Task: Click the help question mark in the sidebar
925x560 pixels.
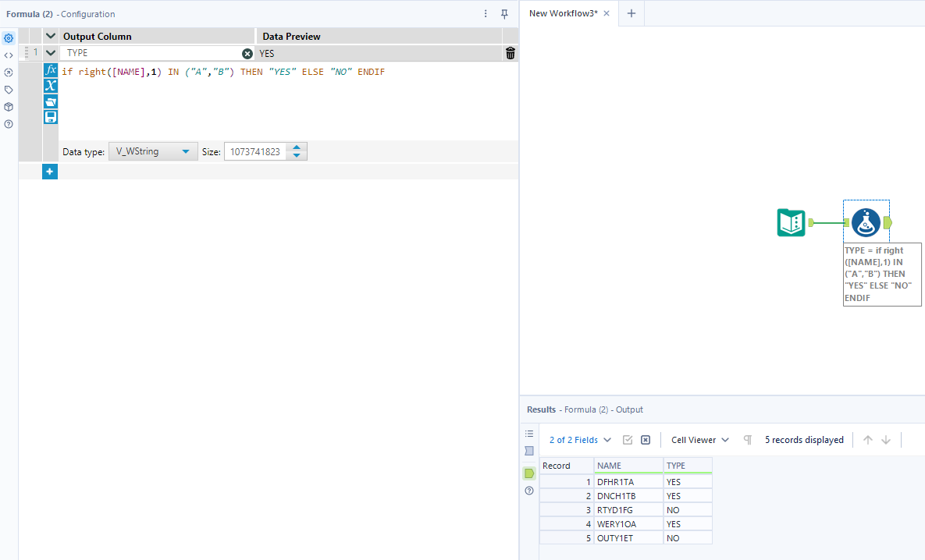Action: [9, 124]
